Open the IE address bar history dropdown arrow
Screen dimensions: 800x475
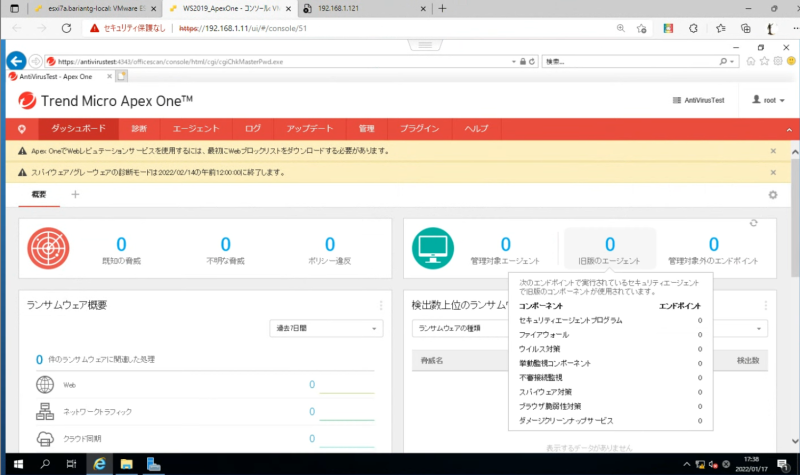[x=513, y=61]
